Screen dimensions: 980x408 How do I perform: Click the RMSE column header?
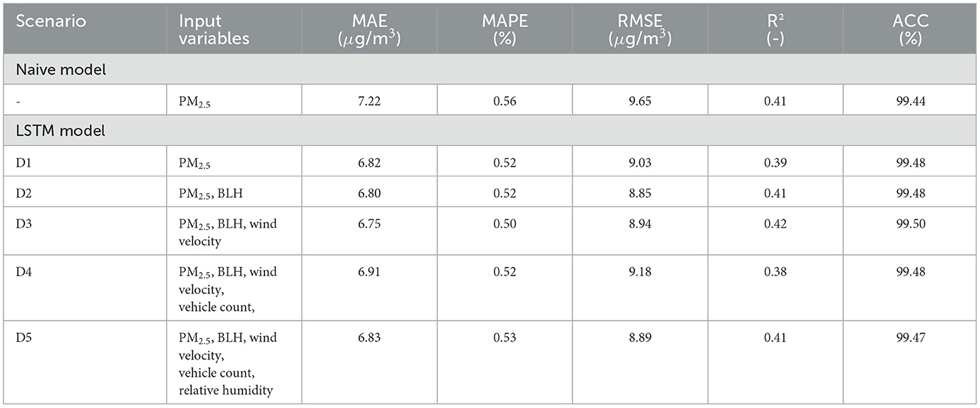click(x=640, y=29)
